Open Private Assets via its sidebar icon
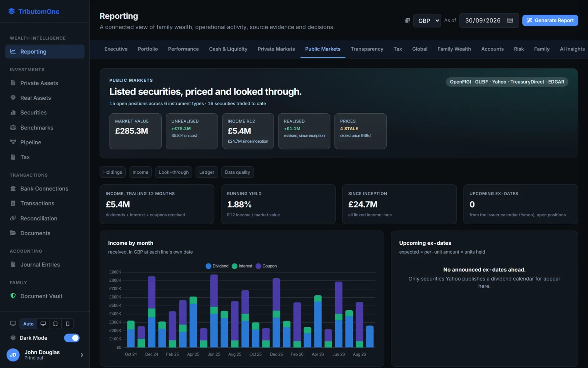This screenshot has width=588, height=368. tap(13, 83)
